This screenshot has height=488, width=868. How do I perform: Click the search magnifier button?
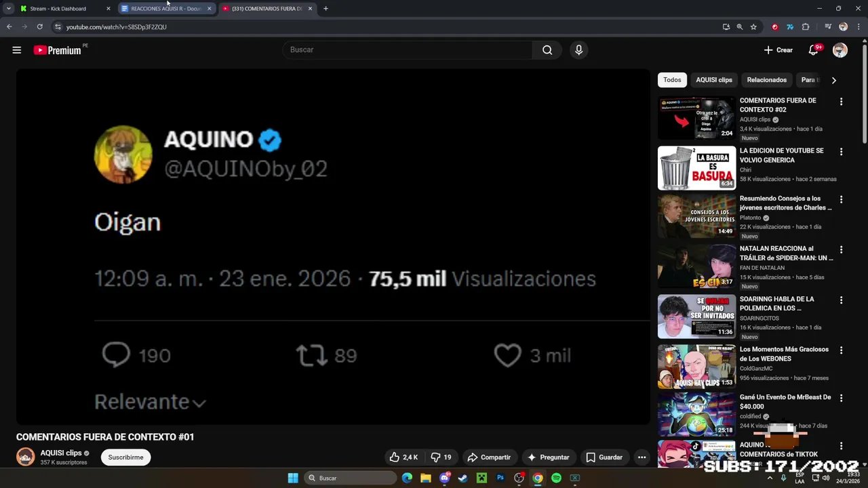547,49
